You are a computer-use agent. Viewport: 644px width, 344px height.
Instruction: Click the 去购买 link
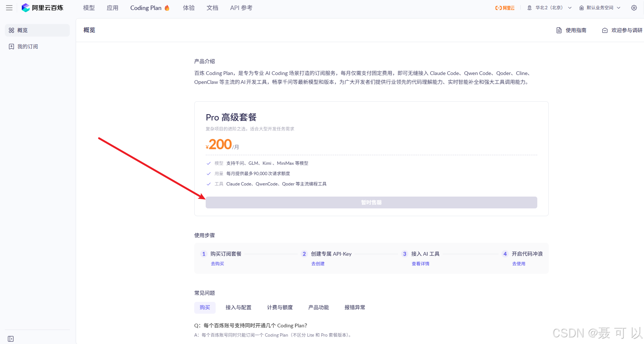pos(217,264)
